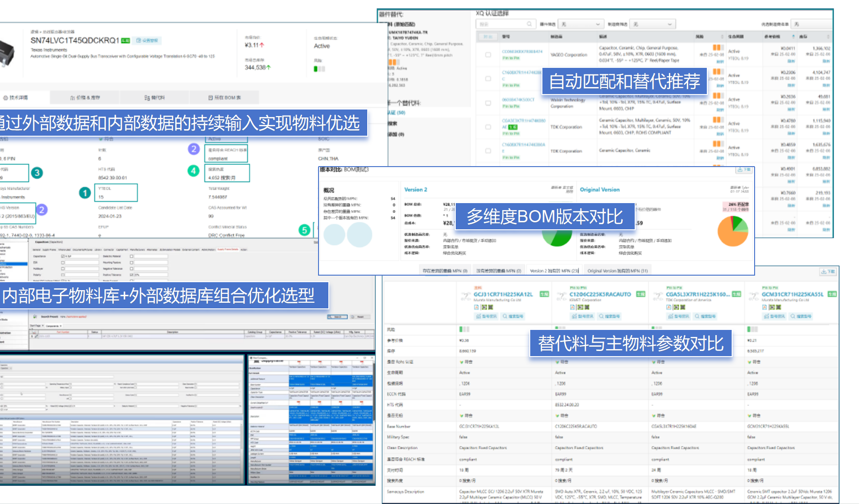The height and width of the screenshot is (504, 860).
Task: Open the 价格 & 库存 tab
Action: click(85, 97)
